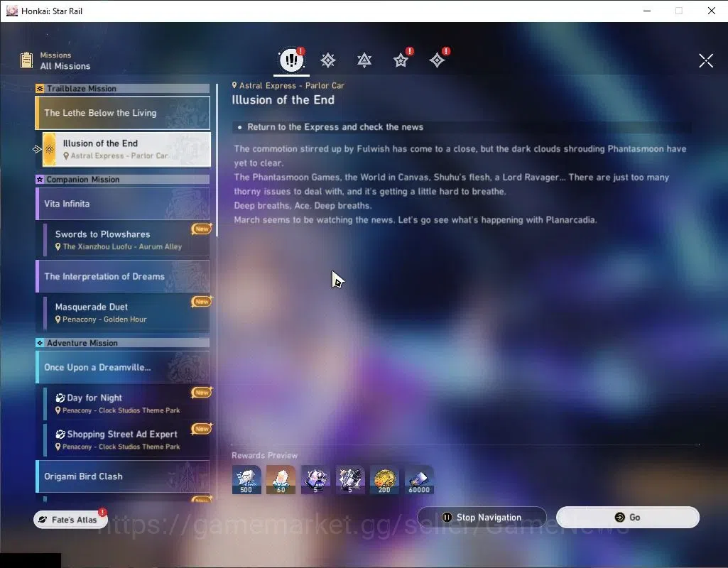View the 500 Trailblaze EXP reward icon

[246, 480]
